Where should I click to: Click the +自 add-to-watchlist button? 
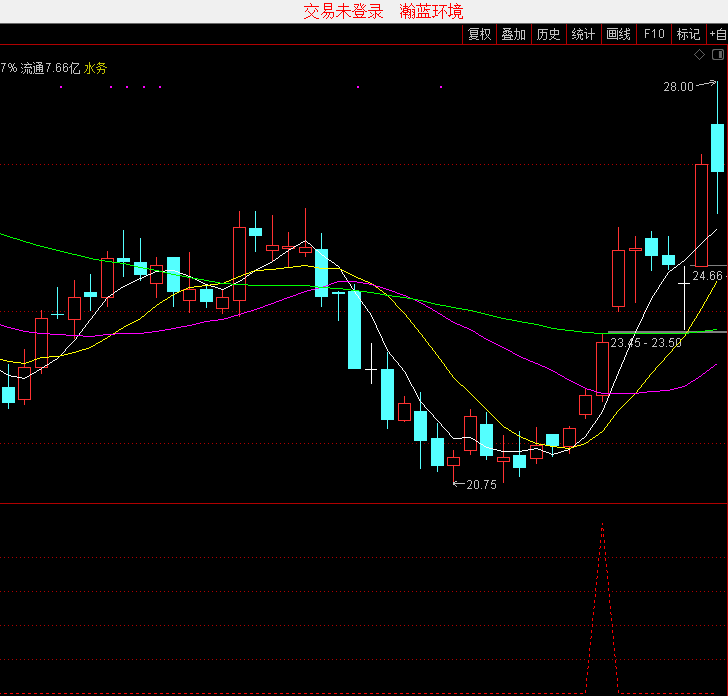coord(717,34)
